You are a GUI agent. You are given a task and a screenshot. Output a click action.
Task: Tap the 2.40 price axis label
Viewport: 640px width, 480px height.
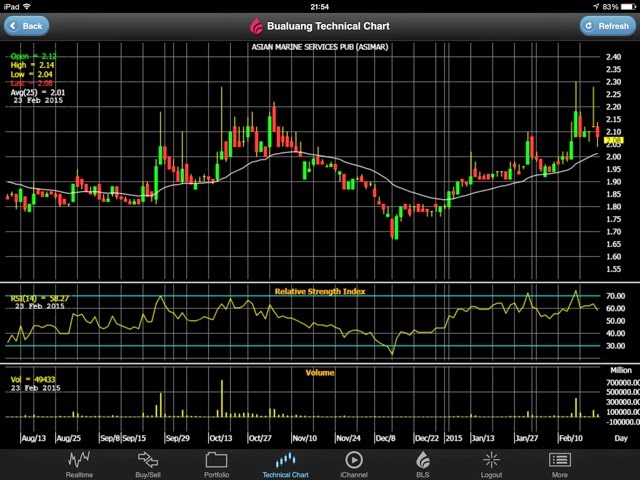(x=613, y=57)
